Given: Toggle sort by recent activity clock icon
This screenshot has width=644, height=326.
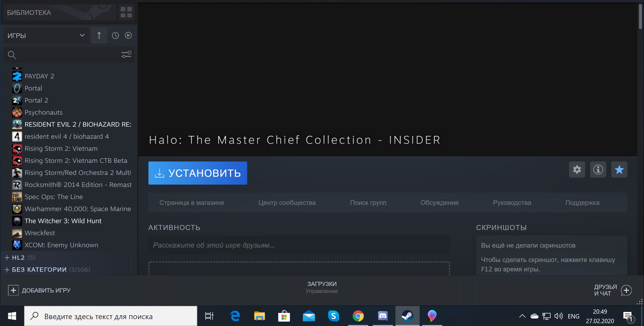Looking at the screenshot, I should 115,36.
